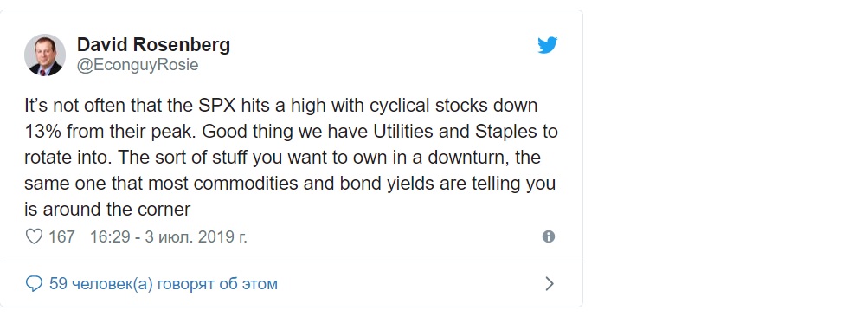
Task: Expand the conversation with the right chevron
Action: (x=550, y=284)
